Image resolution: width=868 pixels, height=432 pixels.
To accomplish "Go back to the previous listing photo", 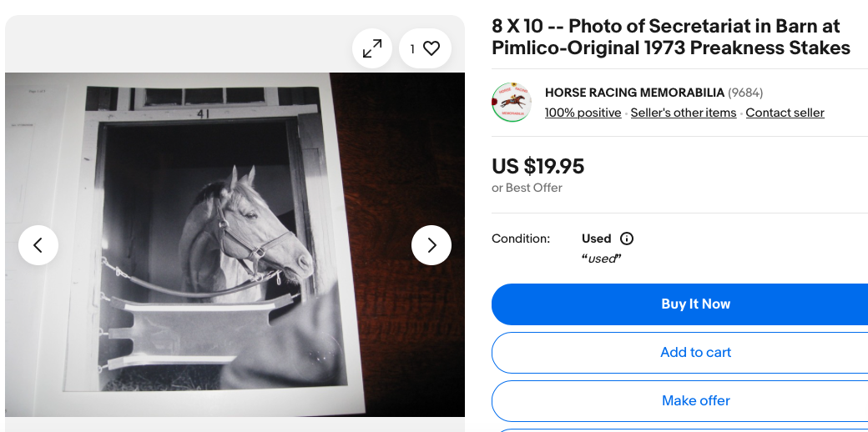I will click(x=38, y=245).
